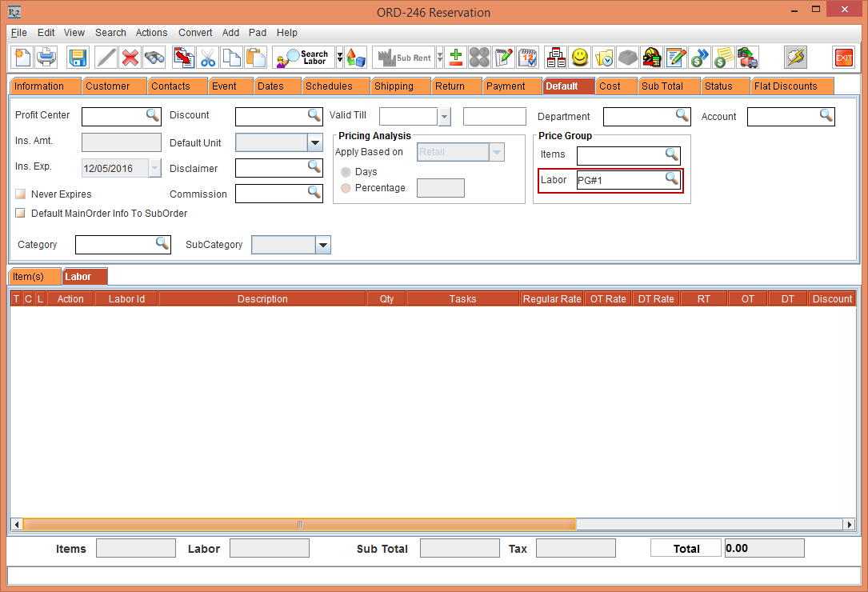This screenshot has width=868, height=592.
Task: Click the Save floppy disk icon
Action: click(78, 58)
